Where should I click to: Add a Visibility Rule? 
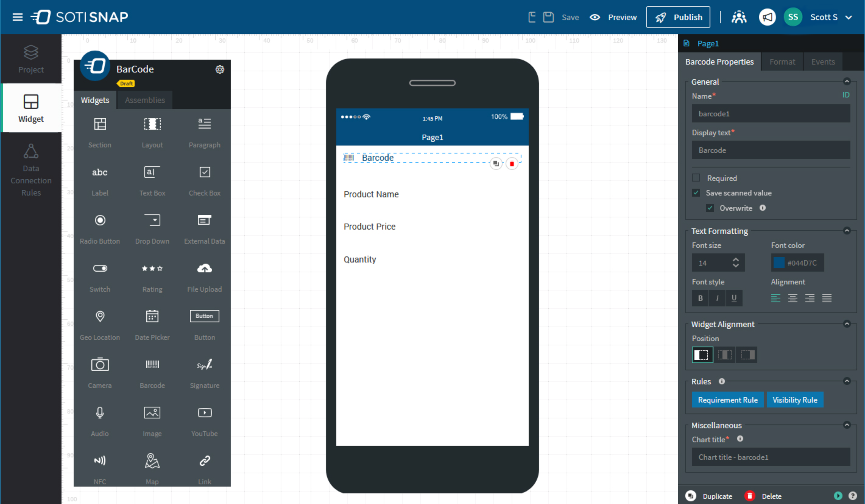click(795, 400)
